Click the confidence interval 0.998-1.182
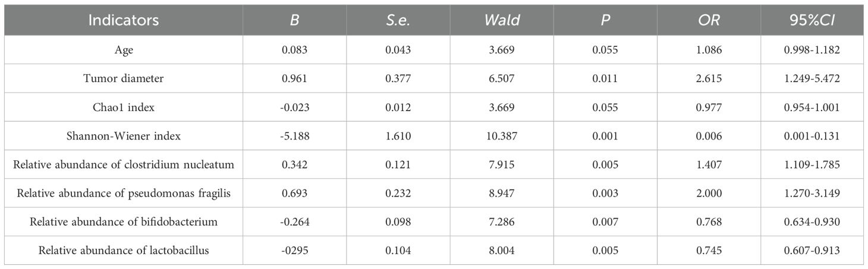 coord(812,50)
